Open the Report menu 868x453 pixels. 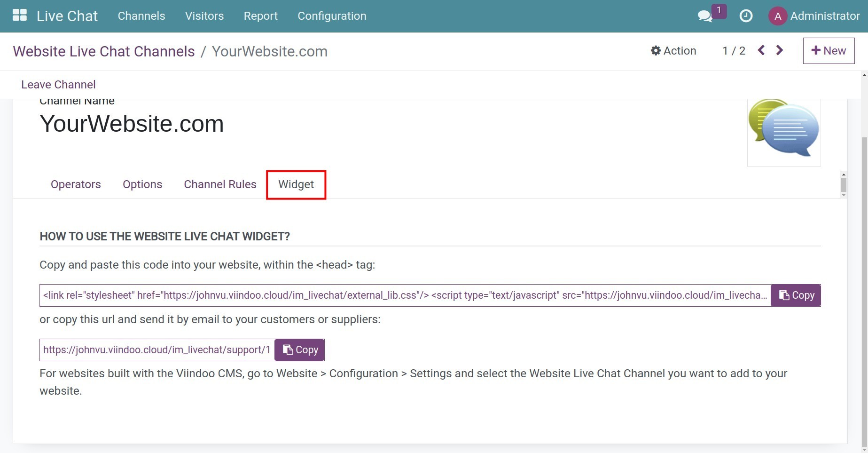[x=260, y=16]
